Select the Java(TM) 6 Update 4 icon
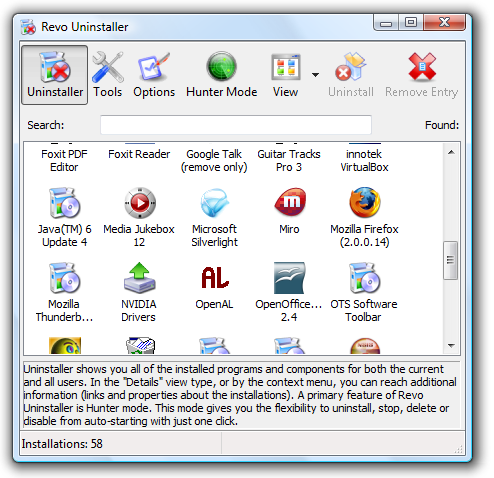Image resolution: width=494 pixels, height=478 pixels. pos(64,203)
